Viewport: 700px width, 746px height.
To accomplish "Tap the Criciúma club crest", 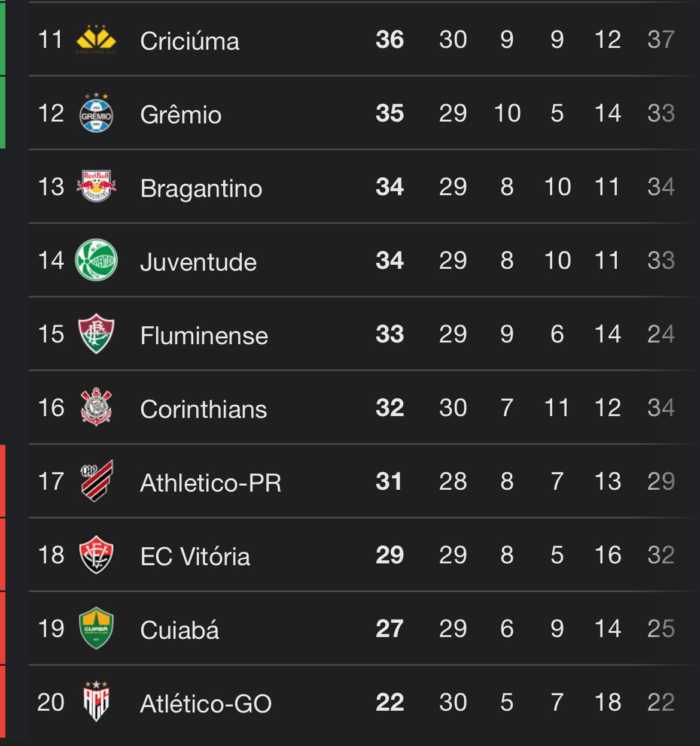I will pyautogui.click(x=96, y=40).
